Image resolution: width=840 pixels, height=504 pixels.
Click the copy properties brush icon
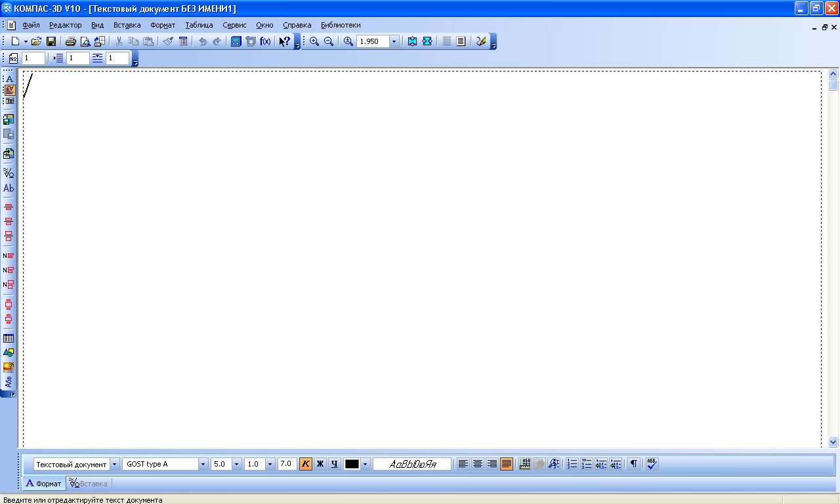coord(168,41)
